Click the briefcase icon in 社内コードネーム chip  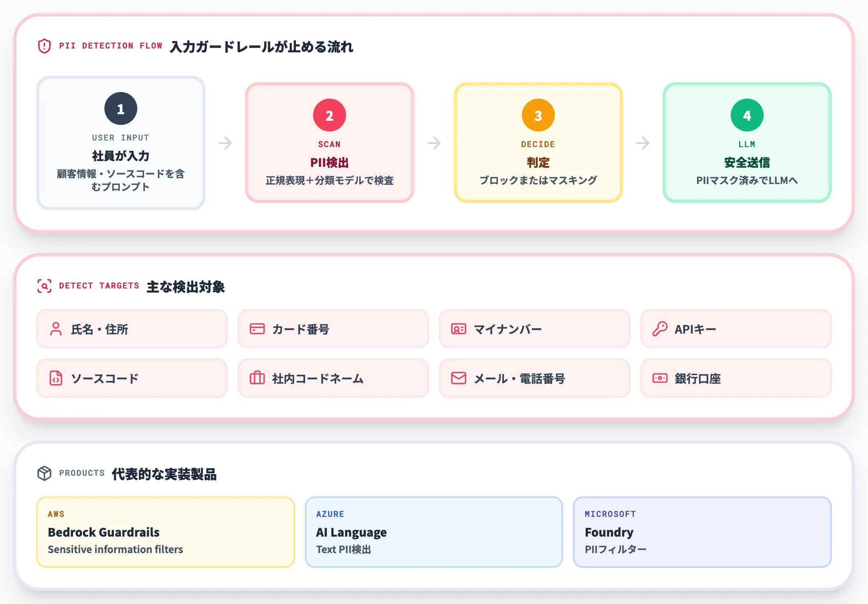point(257,378)
